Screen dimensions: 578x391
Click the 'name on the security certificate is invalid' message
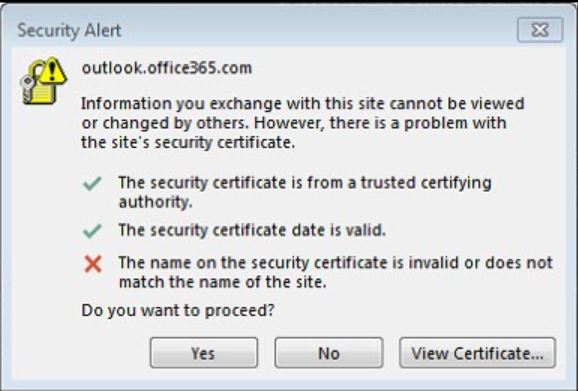pos(335,272)
